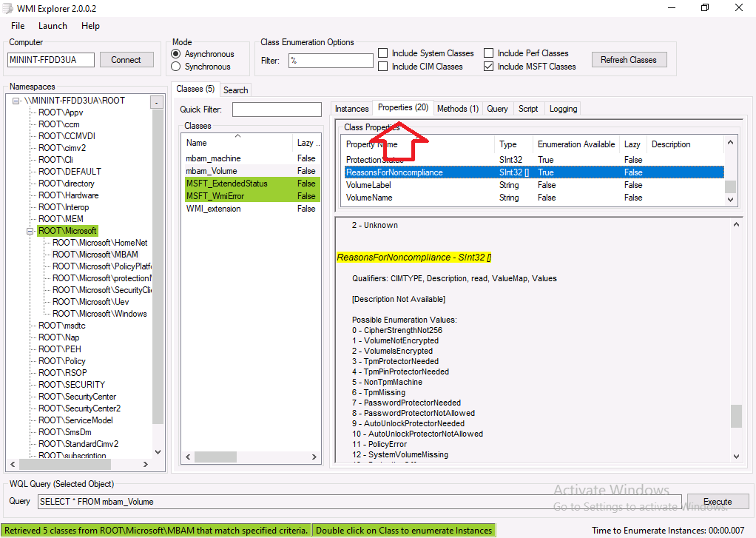The image size is (756, 538).
Task: Click Refresh Classes button
Action: point(629,60)
